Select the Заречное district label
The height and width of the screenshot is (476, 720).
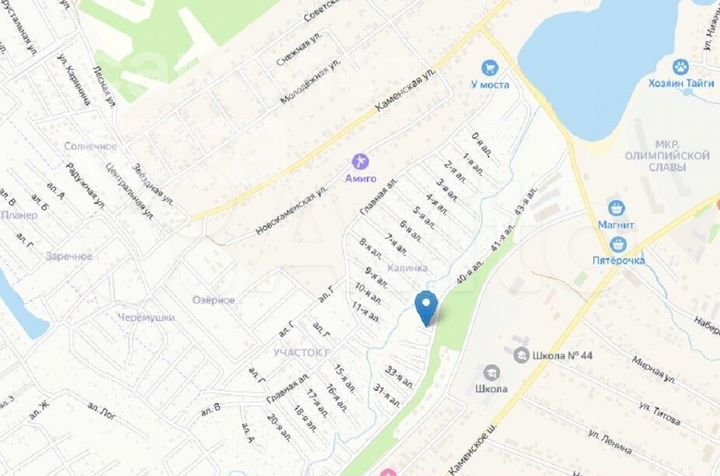tap(69, 256)
